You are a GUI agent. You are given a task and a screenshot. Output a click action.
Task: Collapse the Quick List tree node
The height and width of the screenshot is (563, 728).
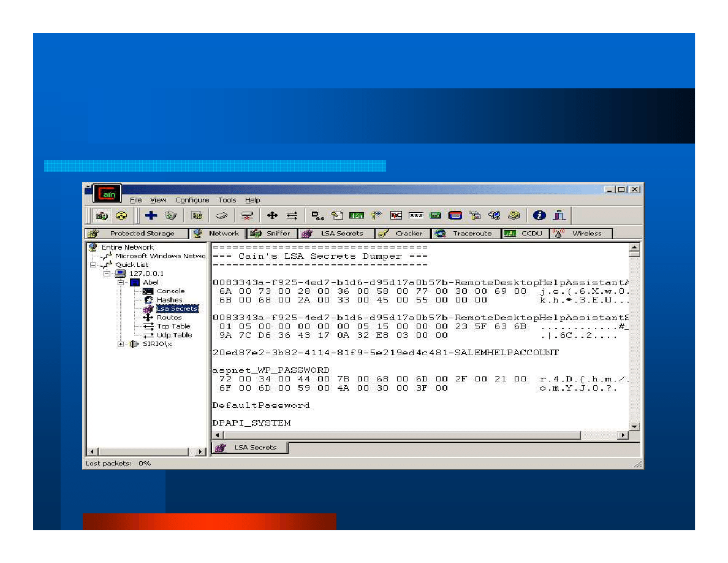point(93,264)
